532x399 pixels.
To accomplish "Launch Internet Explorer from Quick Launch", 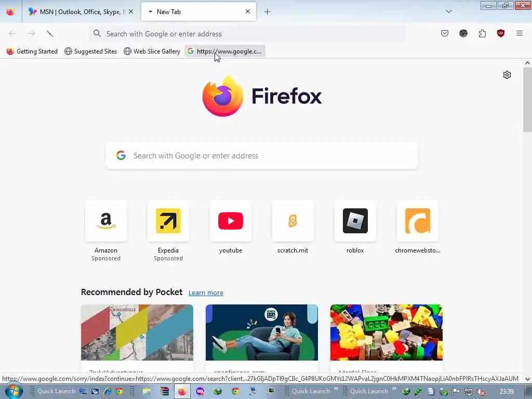I will pyautogui.click(x=108, y=391).
